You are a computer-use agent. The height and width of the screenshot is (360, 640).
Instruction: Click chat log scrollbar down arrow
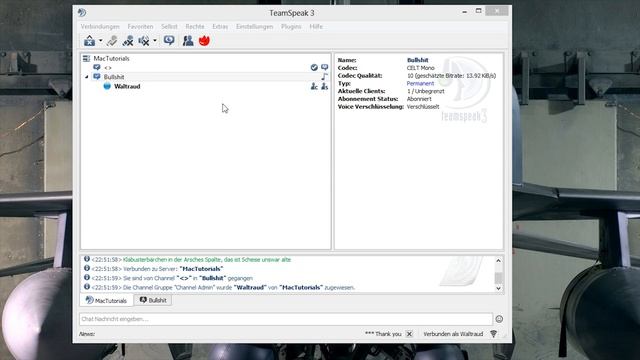pos(498,288)
